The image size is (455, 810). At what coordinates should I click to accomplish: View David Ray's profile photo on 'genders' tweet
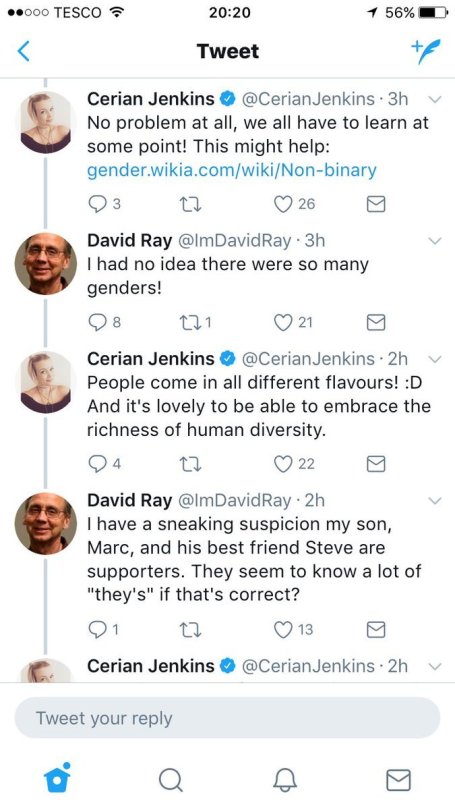click(45, 263)
